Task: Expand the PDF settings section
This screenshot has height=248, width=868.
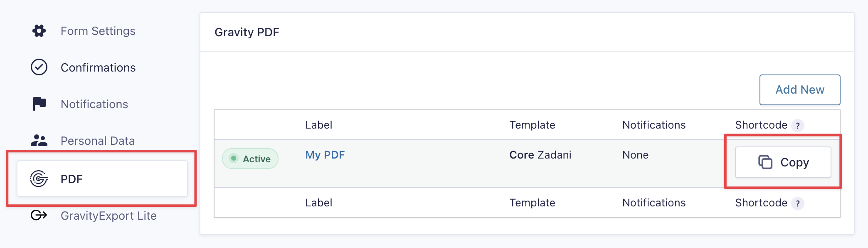Action: tap(73, 179)
